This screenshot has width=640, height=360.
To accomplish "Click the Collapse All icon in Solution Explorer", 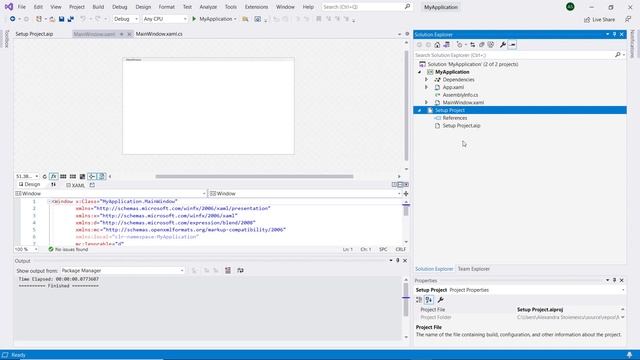I will [x=482, y=45].
